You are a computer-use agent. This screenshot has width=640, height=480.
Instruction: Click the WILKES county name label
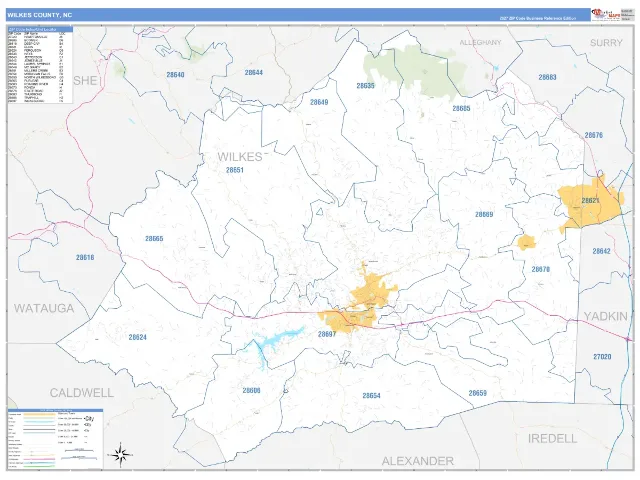click(x=240, y=157)
